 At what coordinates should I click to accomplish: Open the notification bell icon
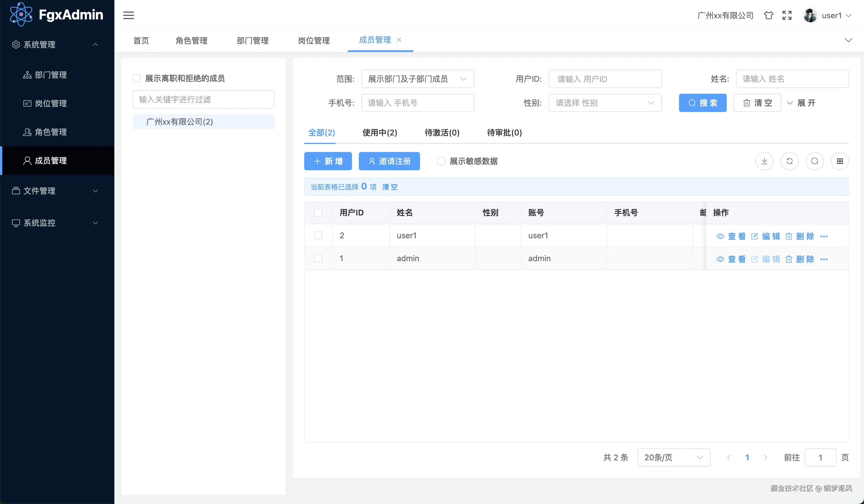point(768,15)
